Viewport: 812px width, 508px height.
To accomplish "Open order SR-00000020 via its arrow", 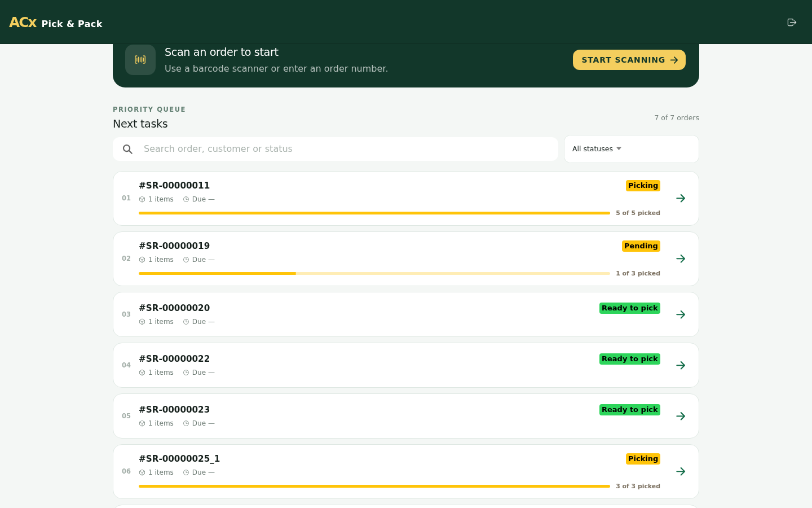I will pos(681,314).
